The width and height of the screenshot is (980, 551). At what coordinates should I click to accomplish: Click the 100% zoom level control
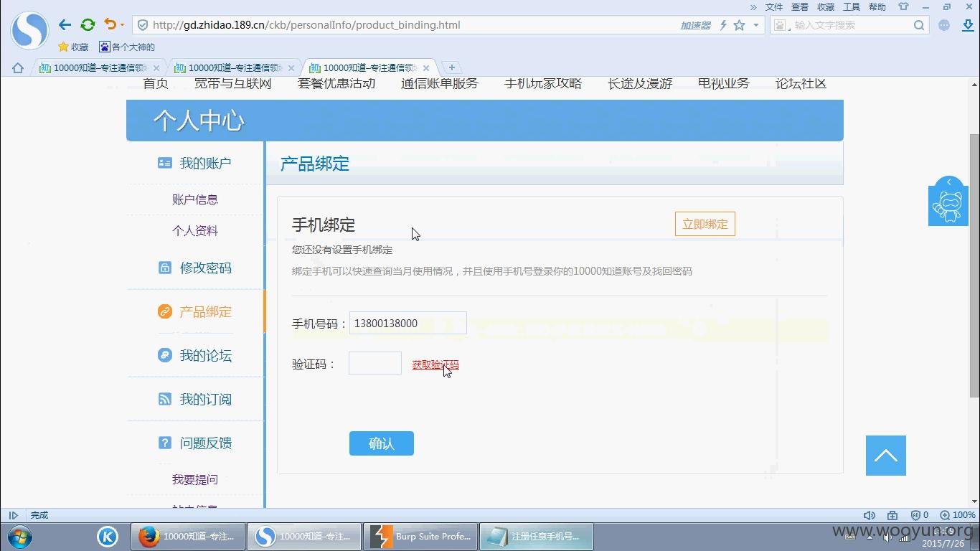pos(958,515)
